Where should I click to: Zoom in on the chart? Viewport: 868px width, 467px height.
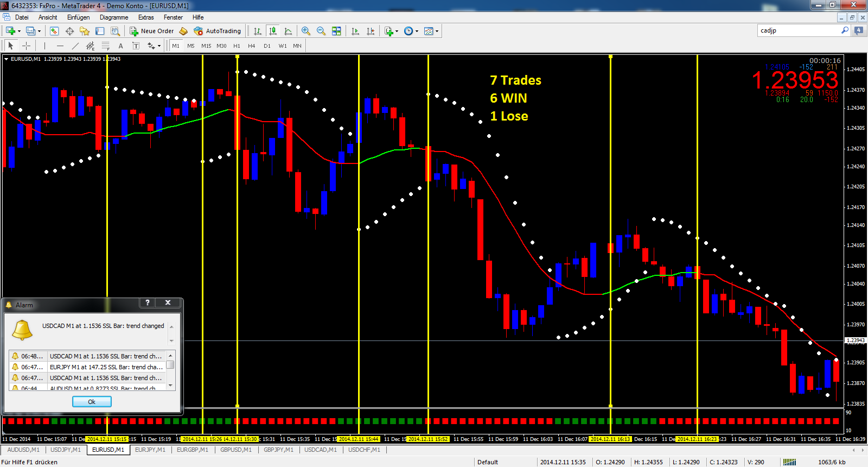tap(306, 31)
